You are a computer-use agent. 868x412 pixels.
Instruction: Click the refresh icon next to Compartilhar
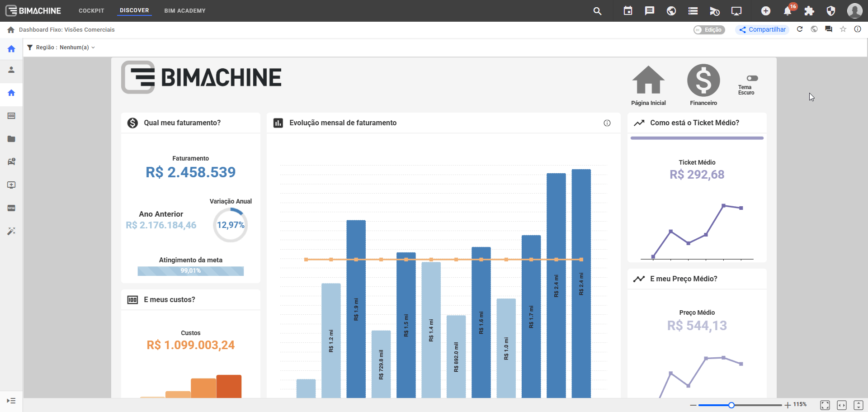[x=799, y=29]
